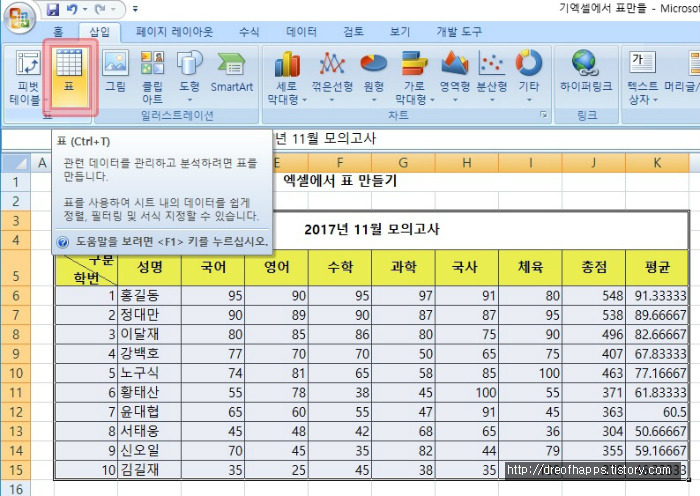Select the cell with name 김길재

pos(150,470)
